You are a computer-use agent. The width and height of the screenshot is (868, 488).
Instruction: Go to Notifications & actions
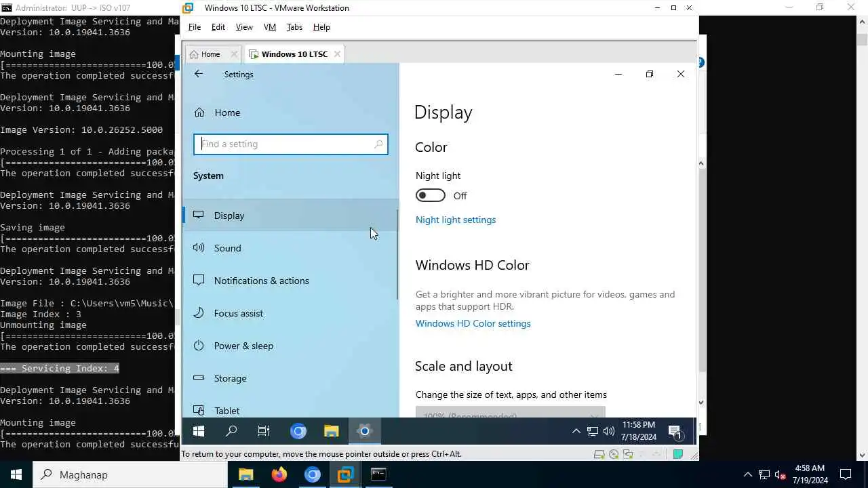click(x=290, y=281)
